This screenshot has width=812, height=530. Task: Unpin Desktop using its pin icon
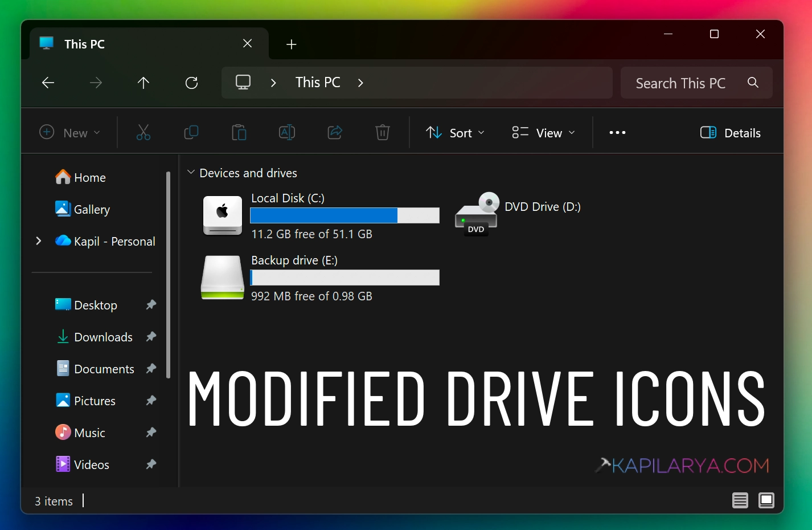click(x=151, y=305)
